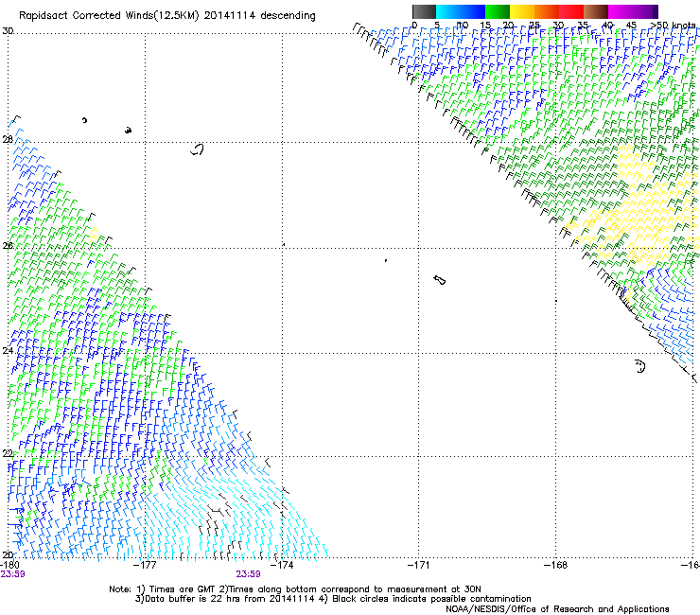Click the island outline near 24N -166

point(640,366)
